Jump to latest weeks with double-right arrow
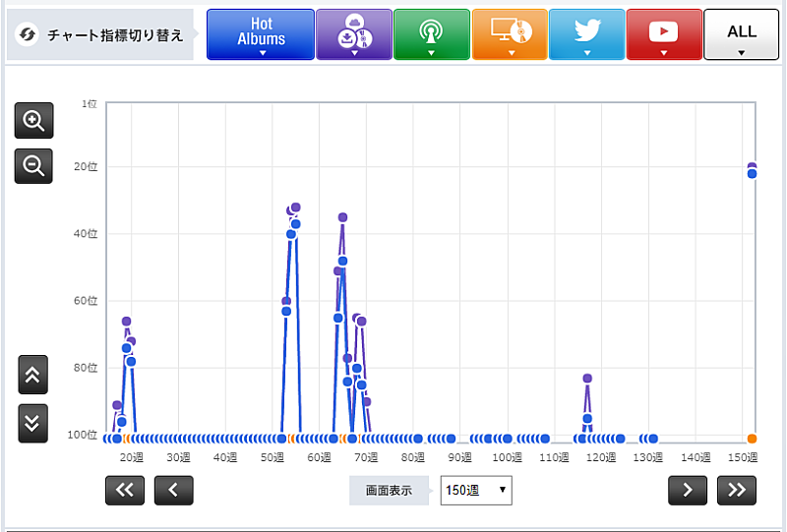This screenshot has width=787, height=532. [x=737, y=490]
